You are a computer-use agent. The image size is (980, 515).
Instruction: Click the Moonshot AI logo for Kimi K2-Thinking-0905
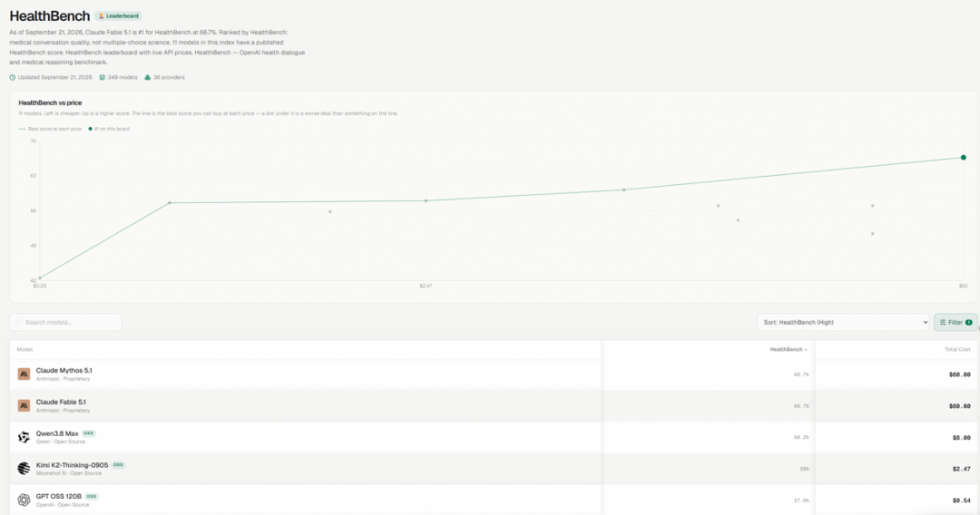click(24, 468)
